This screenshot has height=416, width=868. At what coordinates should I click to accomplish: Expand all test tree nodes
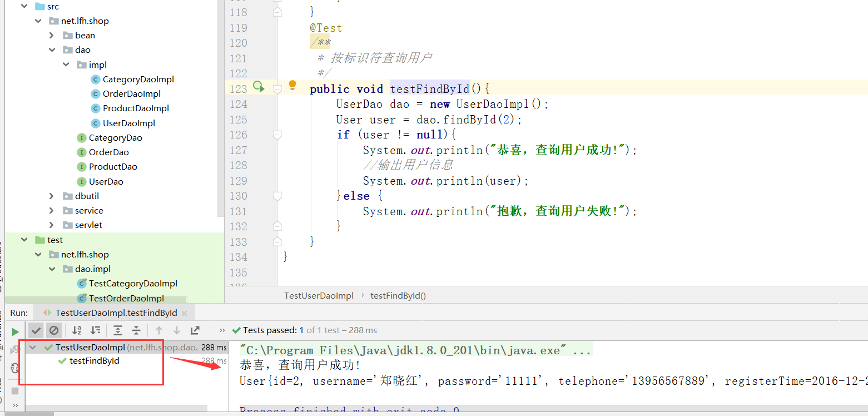118,330
